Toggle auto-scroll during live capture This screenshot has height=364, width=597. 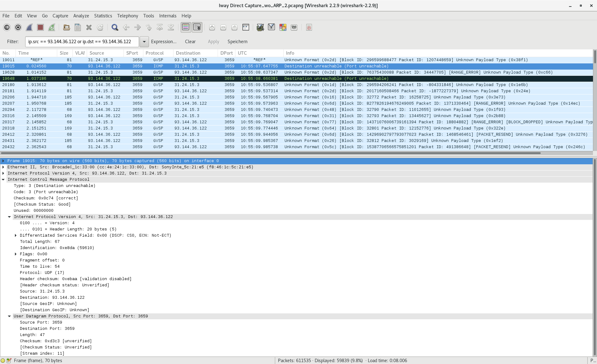point(197,27)
